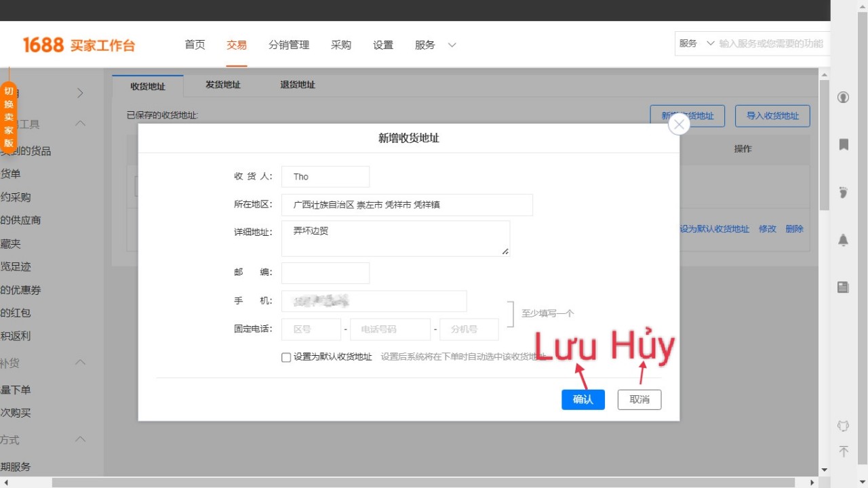Click the 取消 button
Viewport: 868px width, 488px height.
639,400
